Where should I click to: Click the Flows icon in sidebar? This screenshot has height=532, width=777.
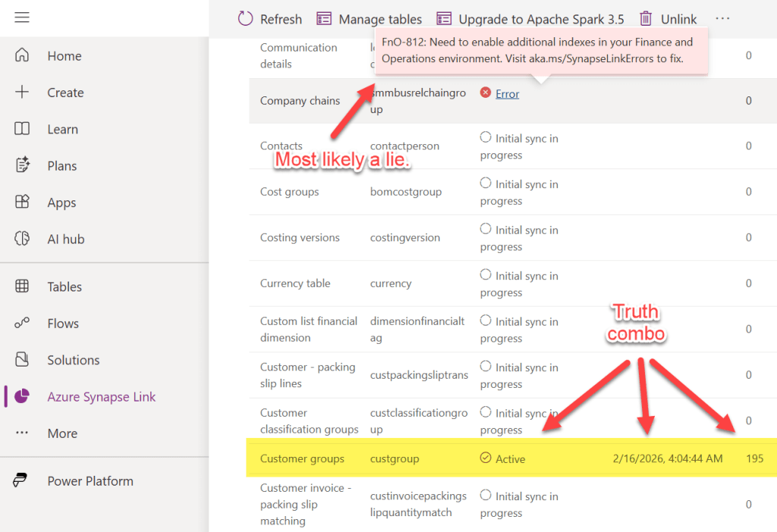pyautogui.click(x=22, y=323)
